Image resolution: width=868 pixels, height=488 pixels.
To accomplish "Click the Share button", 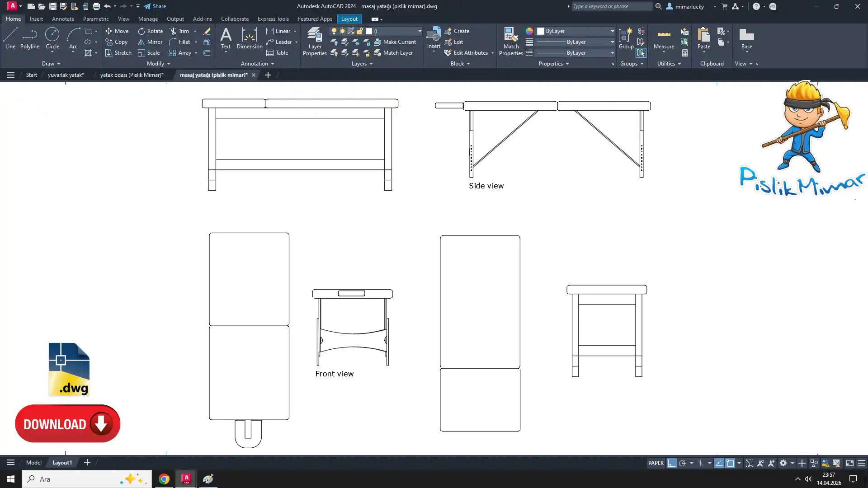I will click(x=155, y=6).
